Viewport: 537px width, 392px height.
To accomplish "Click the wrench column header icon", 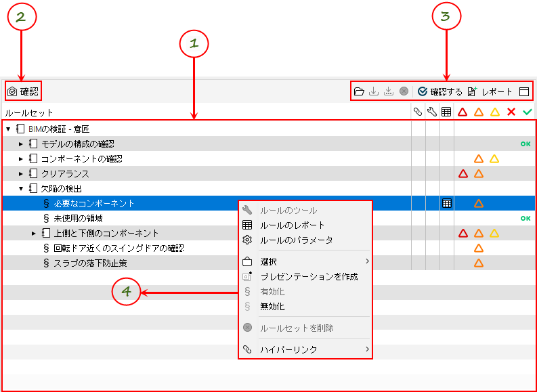I will (x=432, y=112).
